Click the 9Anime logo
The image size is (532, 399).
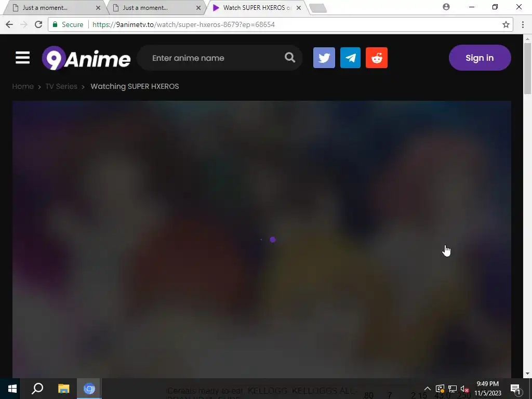(x=86, y=58)
